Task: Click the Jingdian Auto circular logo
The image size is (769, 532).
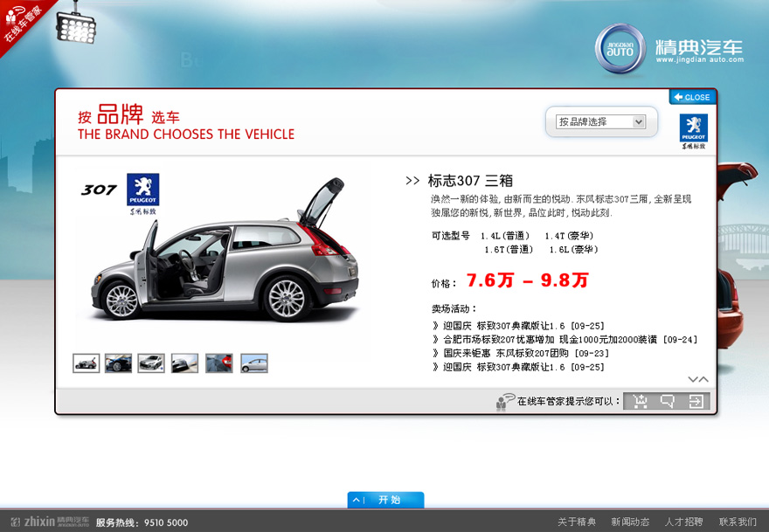Action: pyautogui.click(x=620, y=50)
